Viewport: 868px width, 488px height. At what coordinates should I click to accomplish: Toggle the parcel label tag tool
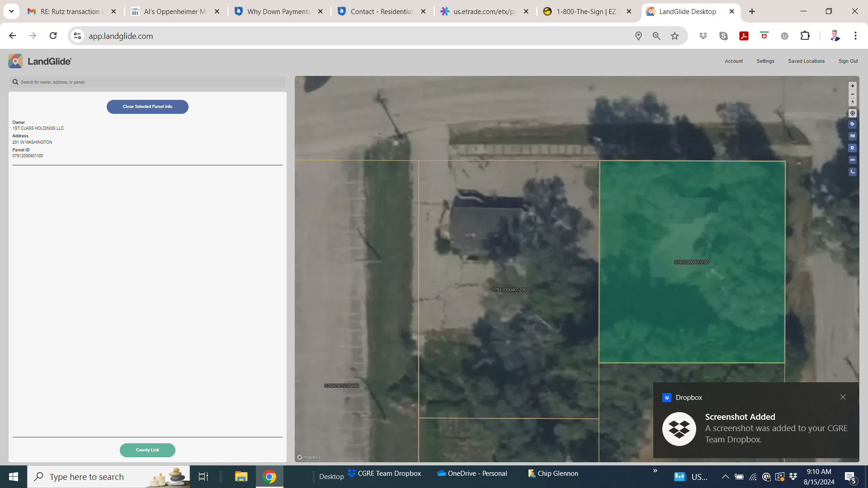(x=852, y=124)
